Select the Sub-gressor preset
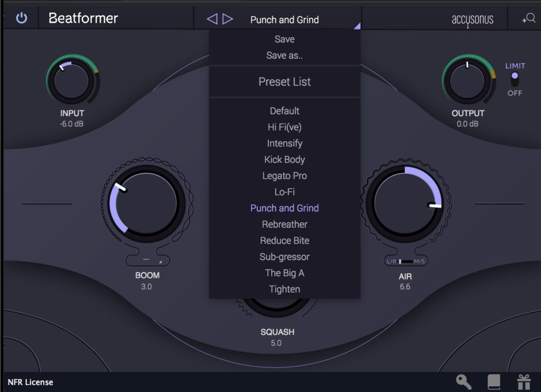Viewport: 541px width, 392px height. (285, 257)
